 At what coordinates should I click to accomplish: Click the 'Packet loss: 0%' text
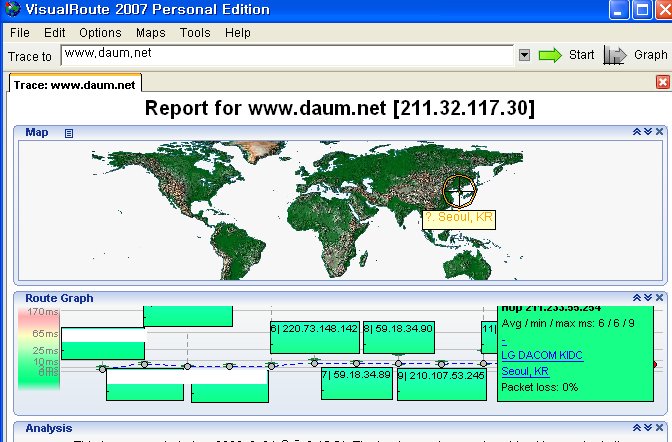tap(540, 388)
